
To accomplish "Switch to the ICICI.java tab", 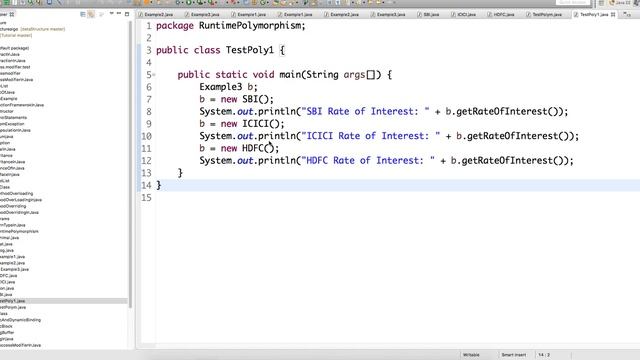I will pos(463,15).
